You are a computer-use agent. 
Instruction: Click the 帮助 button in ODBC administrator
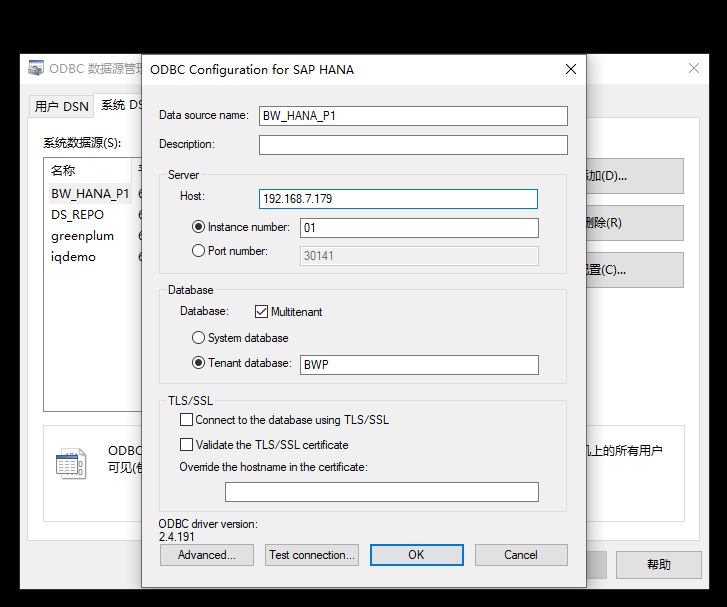click(658, 564)
